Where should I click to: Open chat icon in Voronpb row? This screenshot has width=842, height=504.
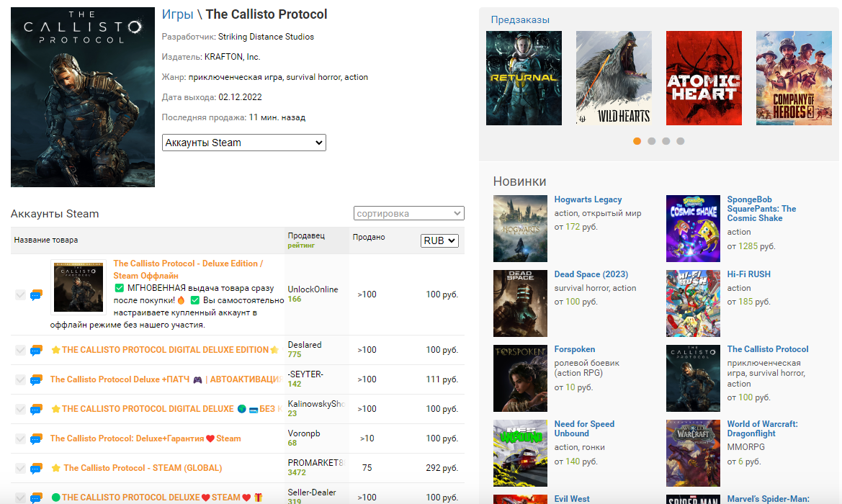pyautogui.click(x=36, y=438)
